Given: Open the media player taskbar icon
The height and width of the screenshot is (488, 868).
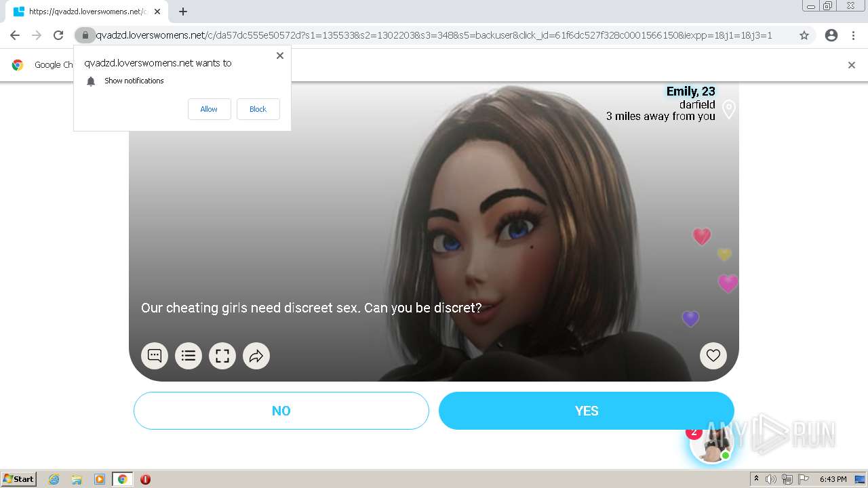Looking at the screenshot, I should click(100, 479).
